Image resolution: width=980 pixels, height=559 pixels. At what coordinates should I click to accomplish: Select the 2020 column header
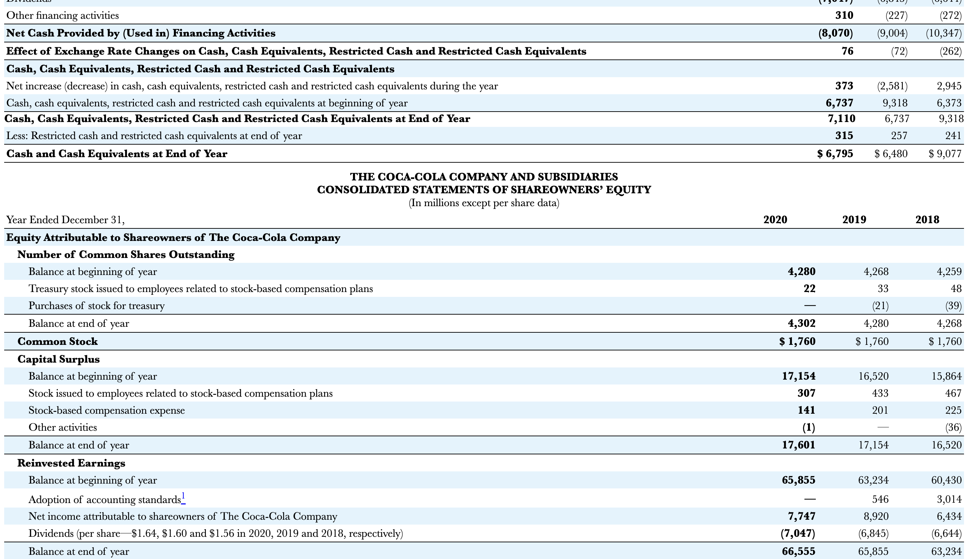775,220
